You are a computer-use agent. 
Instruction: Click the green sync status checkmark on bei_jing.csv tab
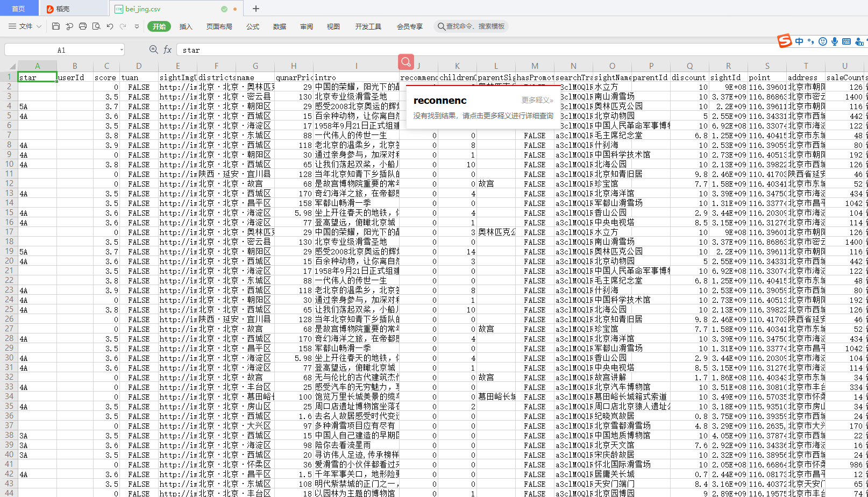point(224,9)
